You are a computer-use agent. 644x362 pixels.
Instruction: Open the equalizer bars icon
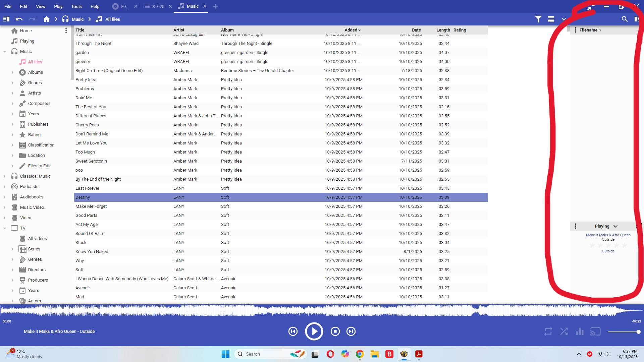[580, 331]
